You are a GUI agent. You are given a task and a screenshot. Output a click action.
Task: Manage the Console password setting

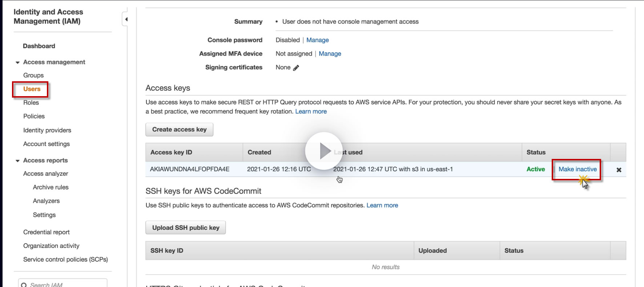(317, 40)
